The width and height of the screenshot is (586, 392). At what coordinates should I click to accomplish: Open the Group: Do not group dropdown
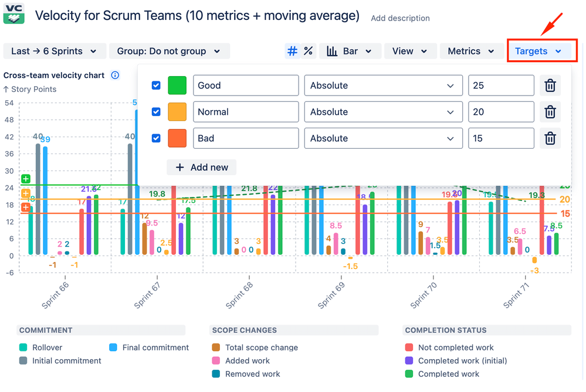(x=170, y=51)
